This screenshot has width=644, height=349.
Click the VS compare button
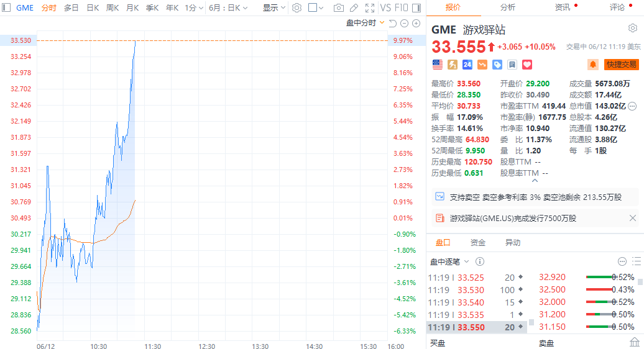385,8
